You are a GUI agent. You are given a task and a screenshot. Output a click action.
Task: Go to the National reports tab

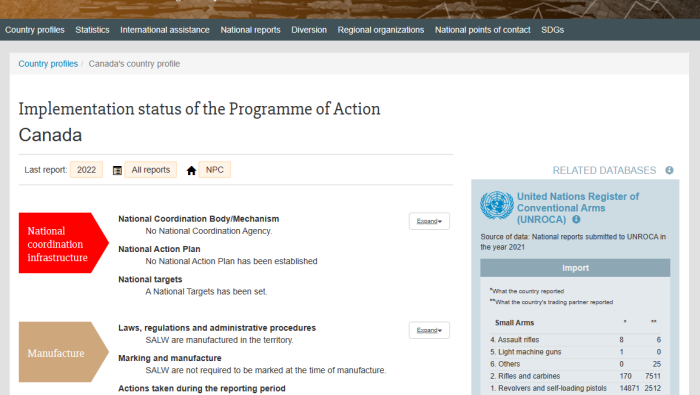pos(250,30)
